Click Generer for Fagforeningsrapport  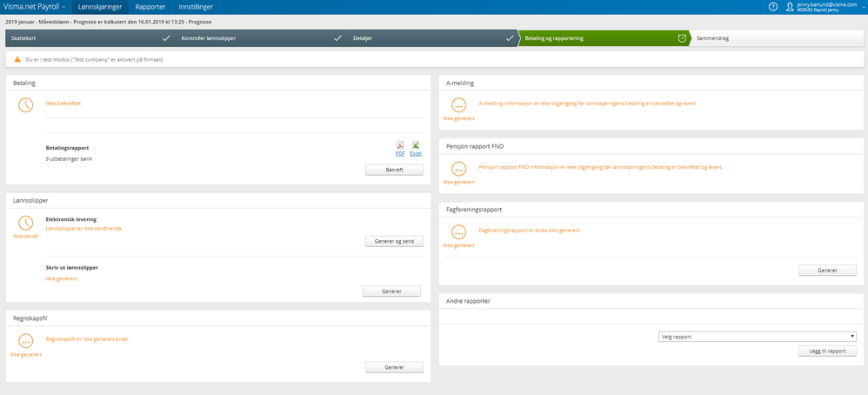827,271
